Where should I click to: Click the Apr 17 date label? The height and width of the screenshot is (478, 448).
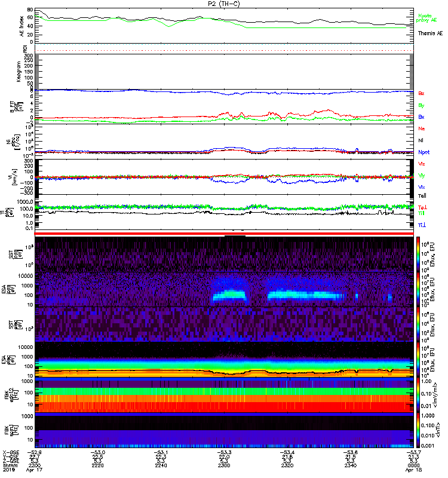[x=34, y=470]
